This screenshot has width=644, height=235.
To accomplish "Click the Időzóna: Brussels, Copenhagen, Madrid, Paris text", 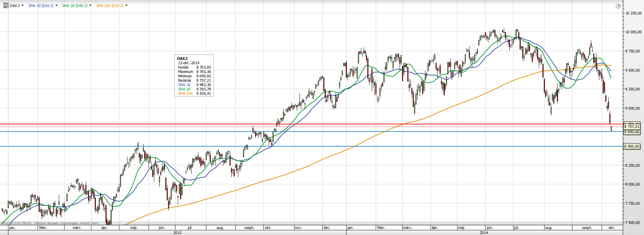I will (66, 223).
